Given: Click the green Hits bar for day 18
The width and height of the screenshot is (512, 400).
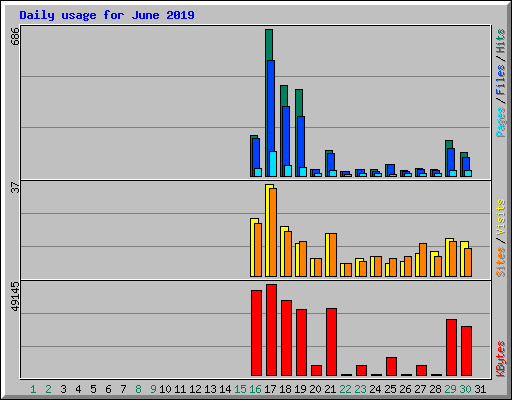Looking at the screenshot, I should pyautogui.click(x=284, y=96).
